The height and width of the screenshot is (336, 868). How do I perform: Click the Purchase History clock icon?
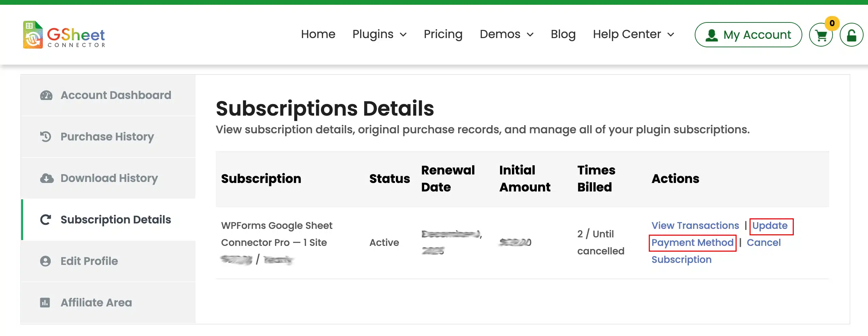pyautogui.click(x=46, y=137)
